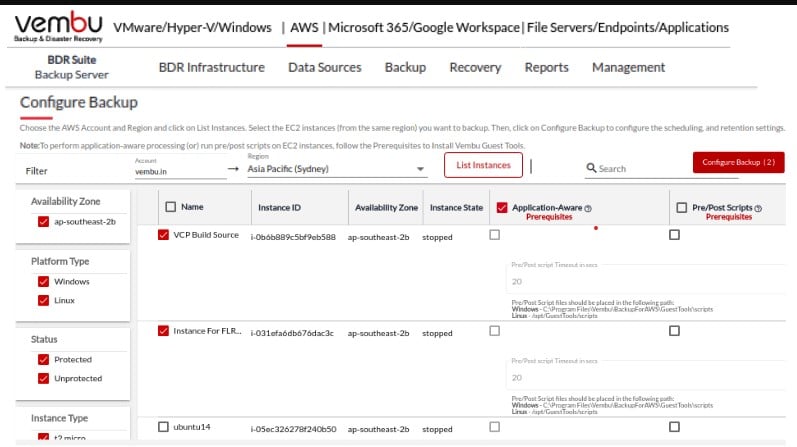Click the Application-Aware help icon
The width and height of the screenshot is (797, 447).
click(x=588, y=208)
